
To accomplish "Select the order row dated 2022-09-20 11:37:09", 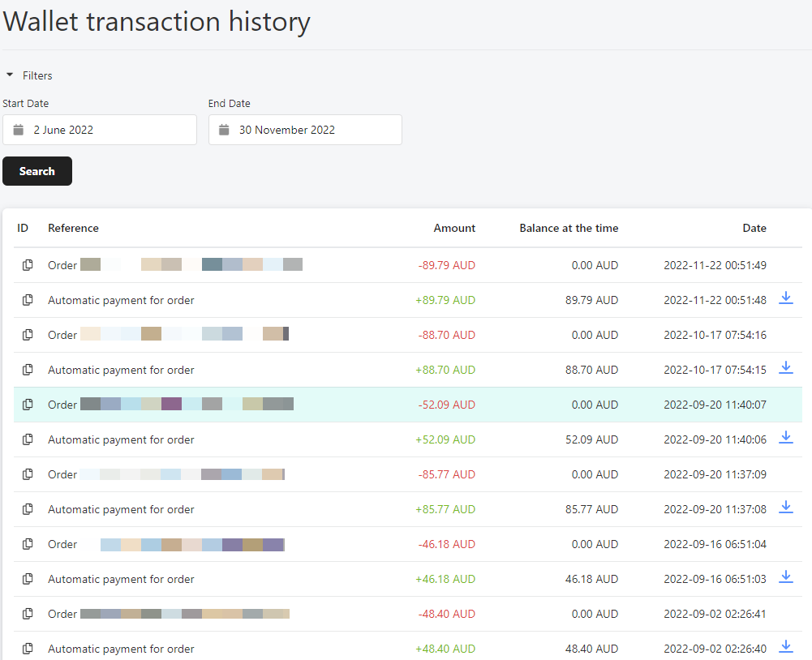I will pyautogui.click(x=407, y=474).
